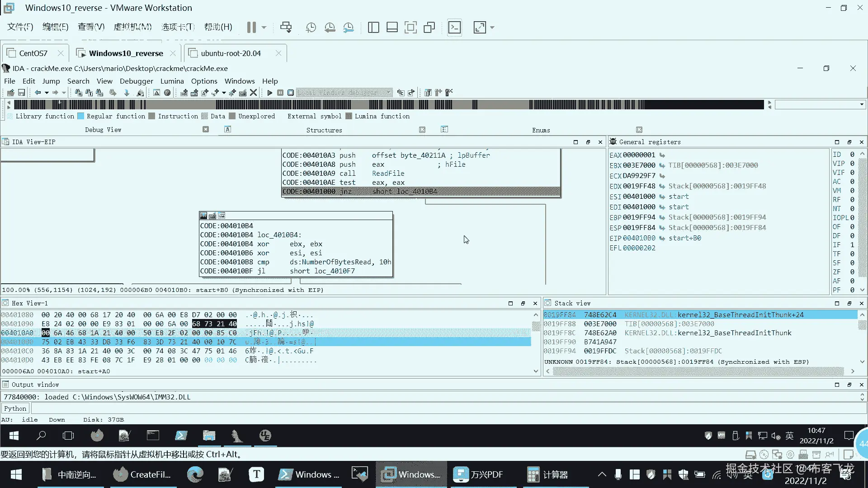868x488 pixels.
Task: Click the Regular function color swatch legend
Action: (80, 116)
